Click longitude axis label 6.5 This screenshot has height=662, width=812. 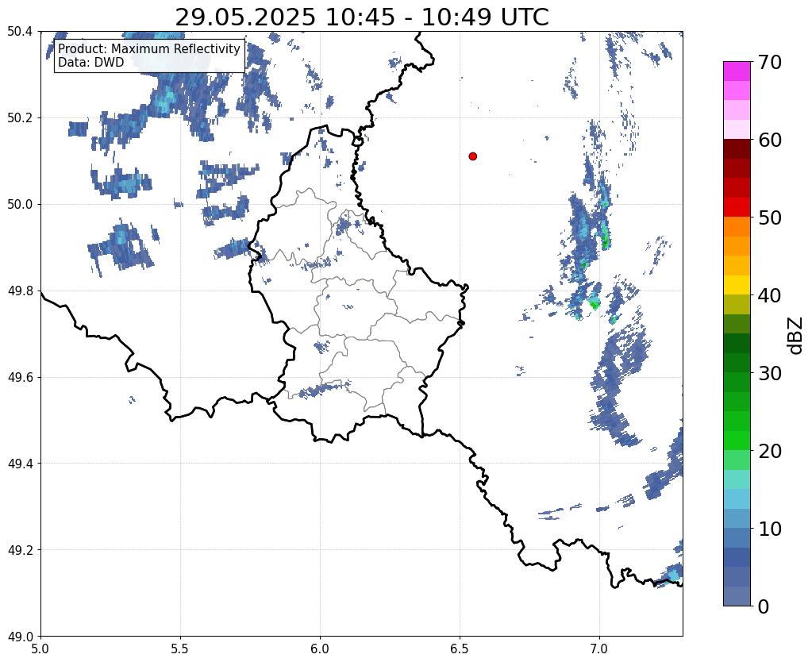point(460,649)
